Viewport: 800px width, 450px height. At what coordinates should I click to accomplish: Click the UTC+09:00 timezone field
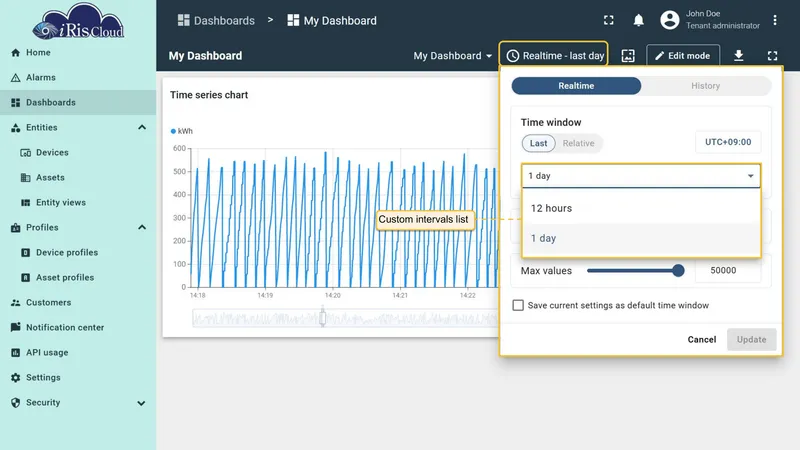[x=728, y=142]
